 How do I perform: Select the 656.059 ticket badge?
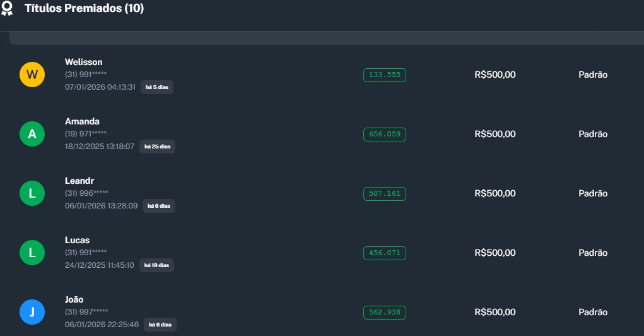point(385,134)
